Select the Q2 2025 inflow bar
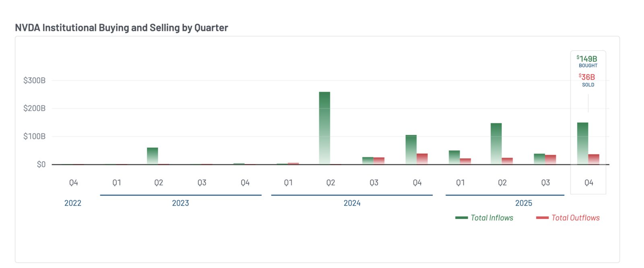This screenshot has width=644, height=268. tap(496, 144)
